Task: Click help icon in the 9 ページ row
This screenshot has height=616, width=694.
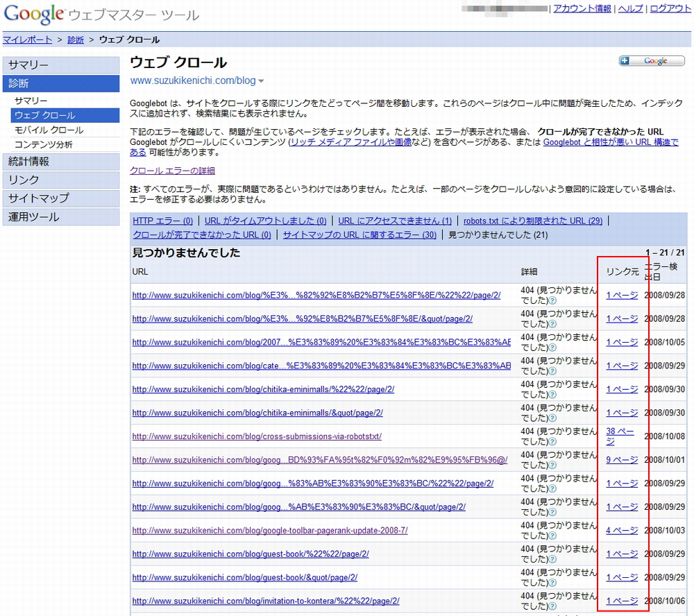Action: click(x=552, y=465)
